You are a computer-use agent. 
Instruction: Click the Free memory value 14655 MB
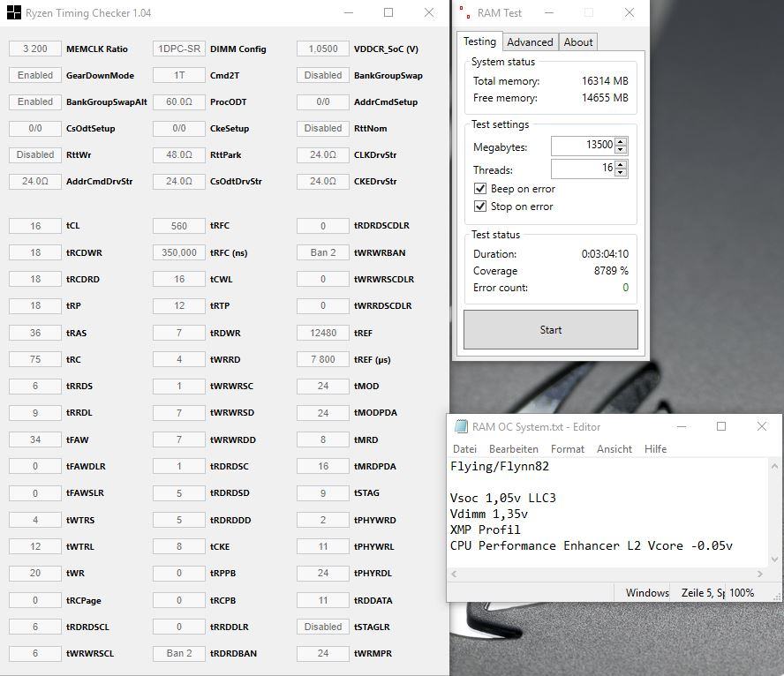[605, 97]
